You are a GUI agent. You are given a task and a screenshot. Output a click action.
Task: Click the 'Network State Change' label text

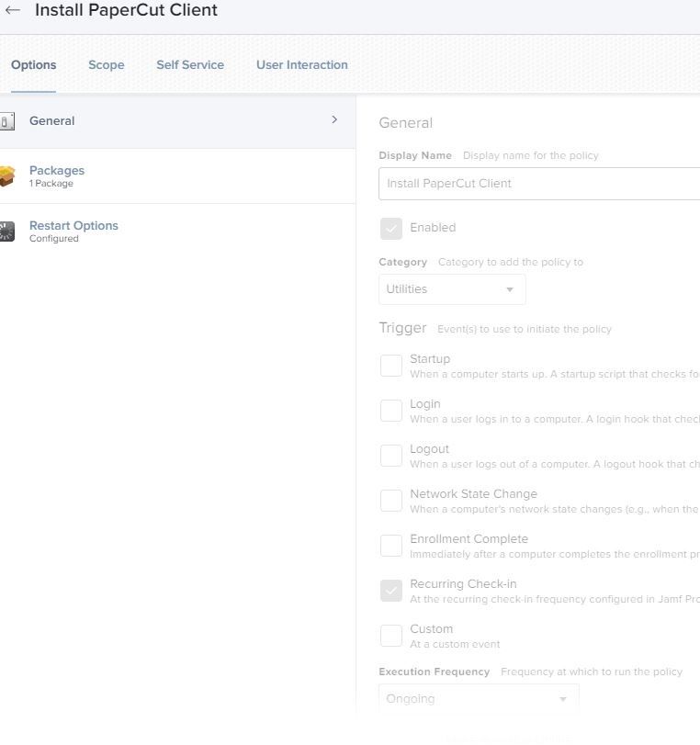[473, 493]
